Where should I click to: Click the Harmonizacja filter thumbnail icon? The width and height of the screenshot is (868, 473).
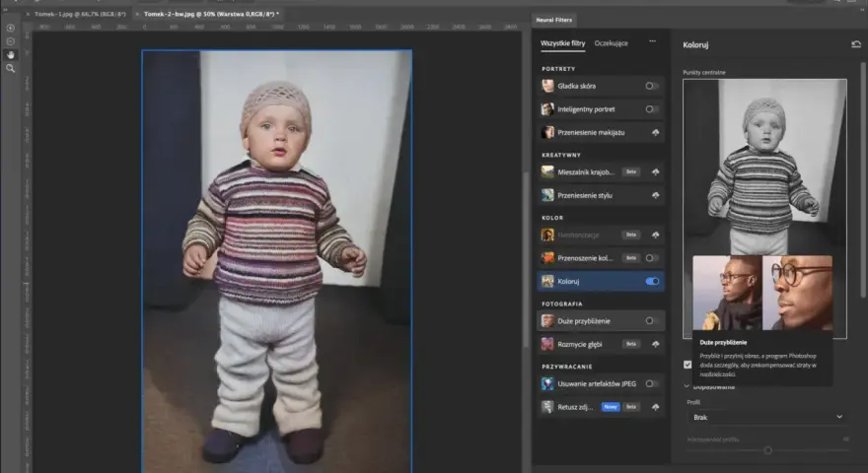[547, 235]
